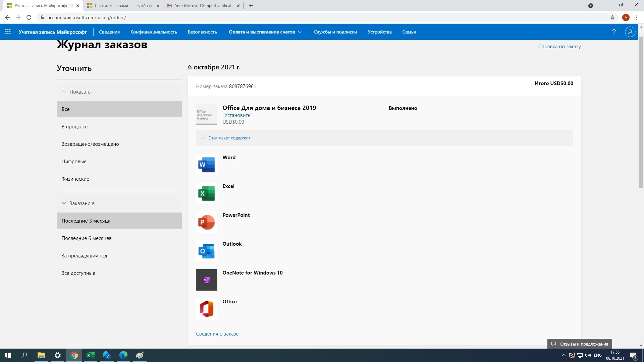Open the Сведения menu item
The image size is (644, 362).
pyautogui.click(x=109, y=32)
